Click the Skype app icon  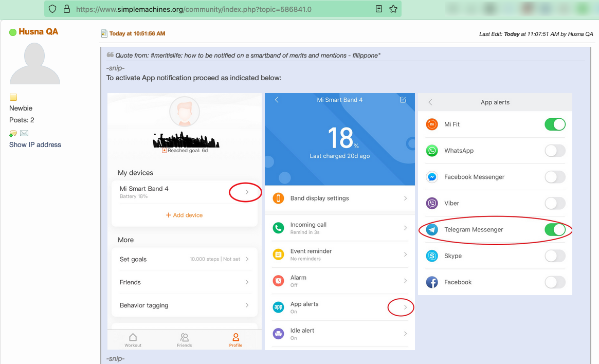pos(432,256)
